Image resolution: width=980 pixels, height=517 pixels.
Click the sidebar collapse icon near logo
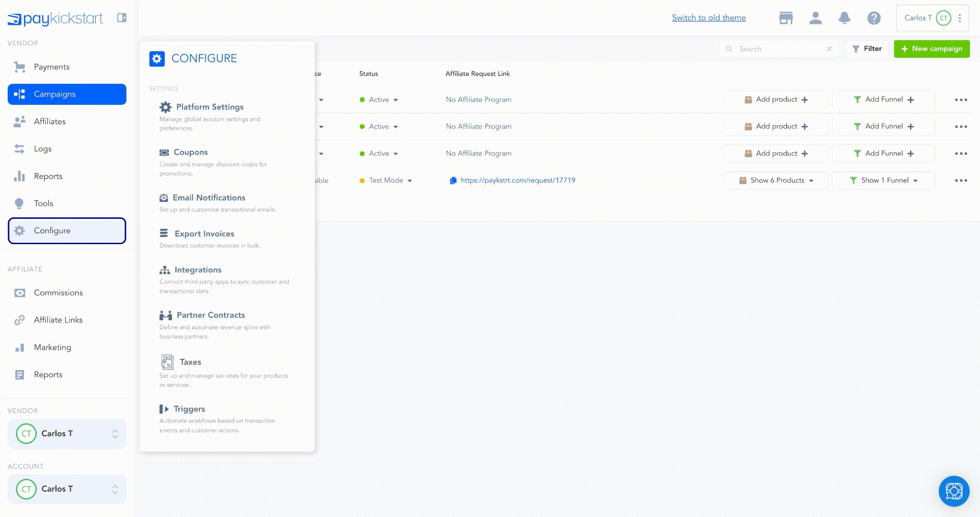122,18
